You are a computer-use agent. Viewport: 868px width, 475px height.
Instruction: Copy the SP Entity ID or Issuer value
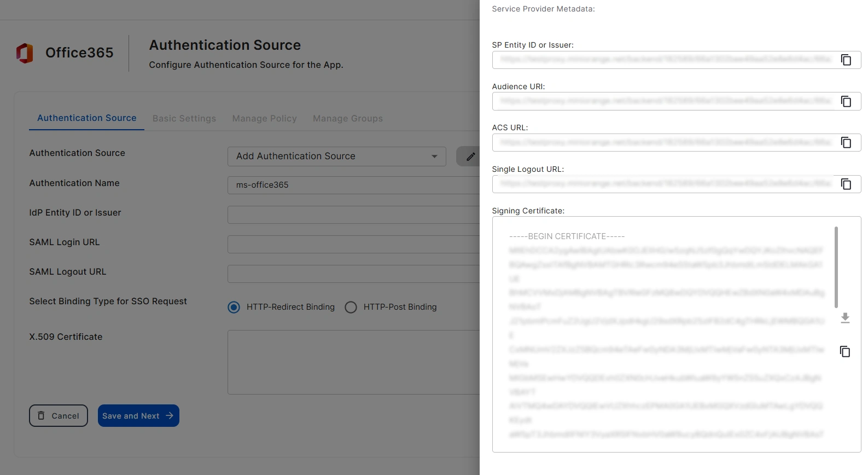(846, 60)
